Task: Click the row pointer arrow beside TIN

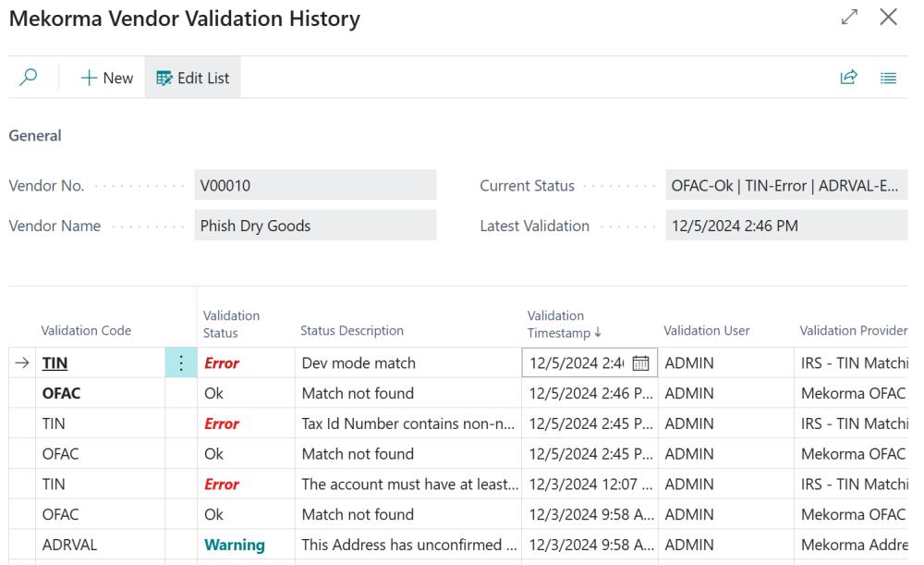Action: point(20,362)
